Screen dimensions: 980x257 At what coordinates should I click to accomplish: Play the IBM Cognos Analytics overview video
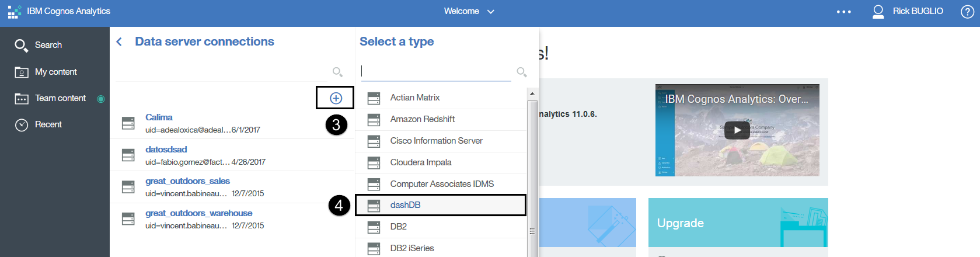click(737, 130)
